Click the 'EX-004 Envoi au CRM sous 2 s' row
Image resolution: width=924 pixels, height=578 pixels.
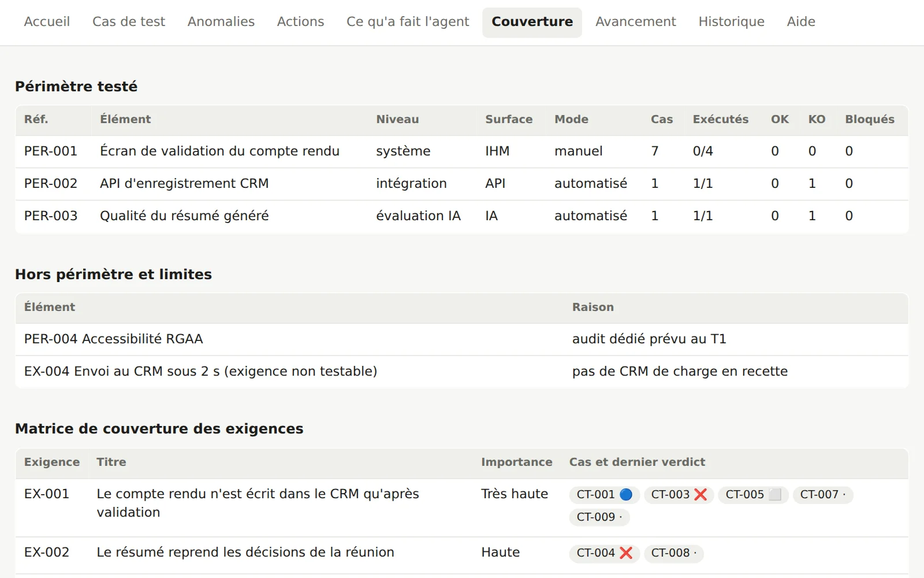point(462,372)
